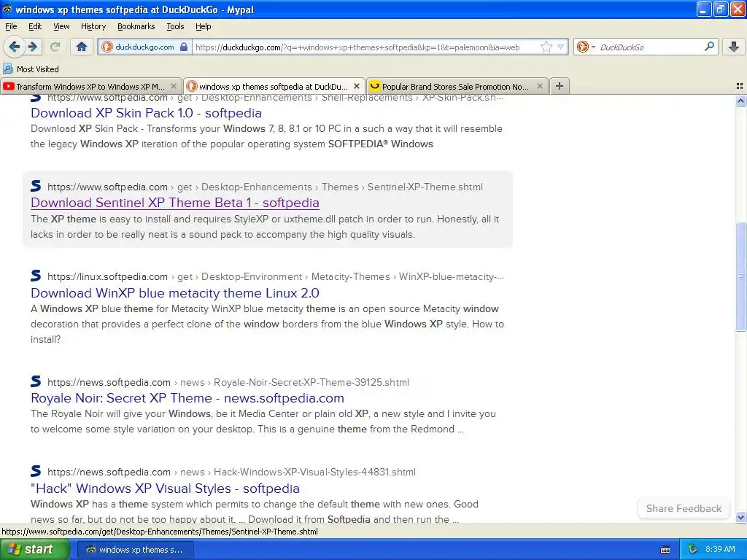Open the Help menu

click(x=203, y=26)
